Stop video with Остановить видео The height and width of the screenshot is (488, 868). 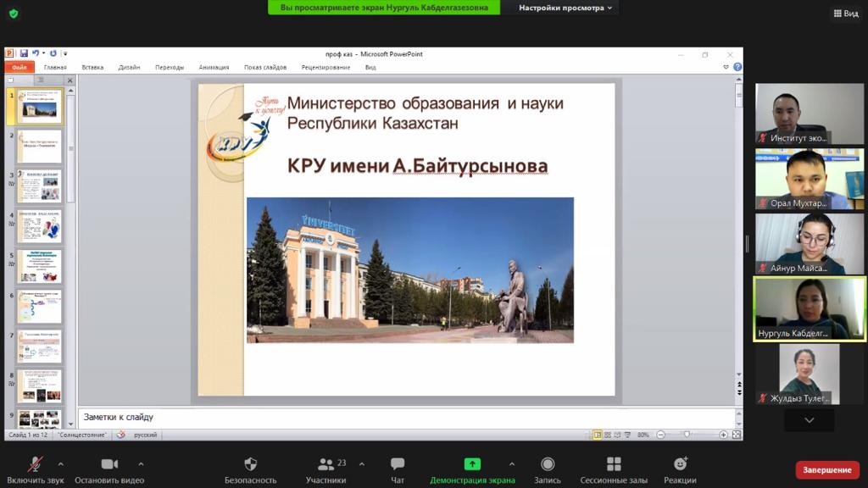click(109, 470)
